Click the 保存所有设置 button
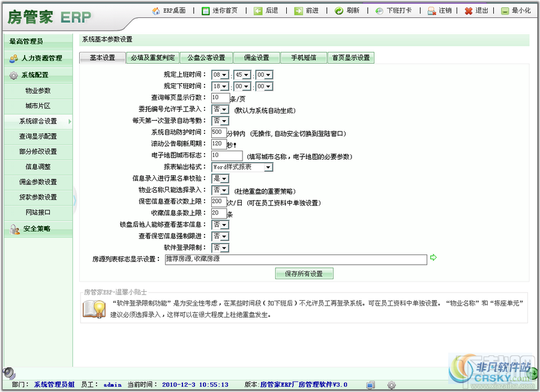The height and width of the screenshot is (392, 540). point(304,274)
